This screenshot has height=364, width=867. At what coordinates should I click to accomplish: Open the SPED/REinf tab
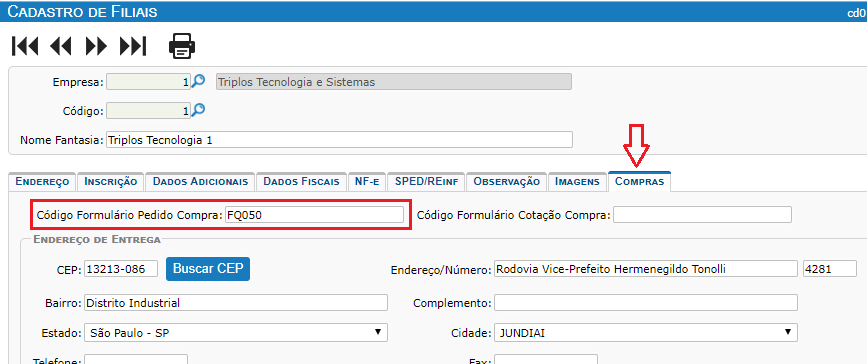(x=426, y=181)
